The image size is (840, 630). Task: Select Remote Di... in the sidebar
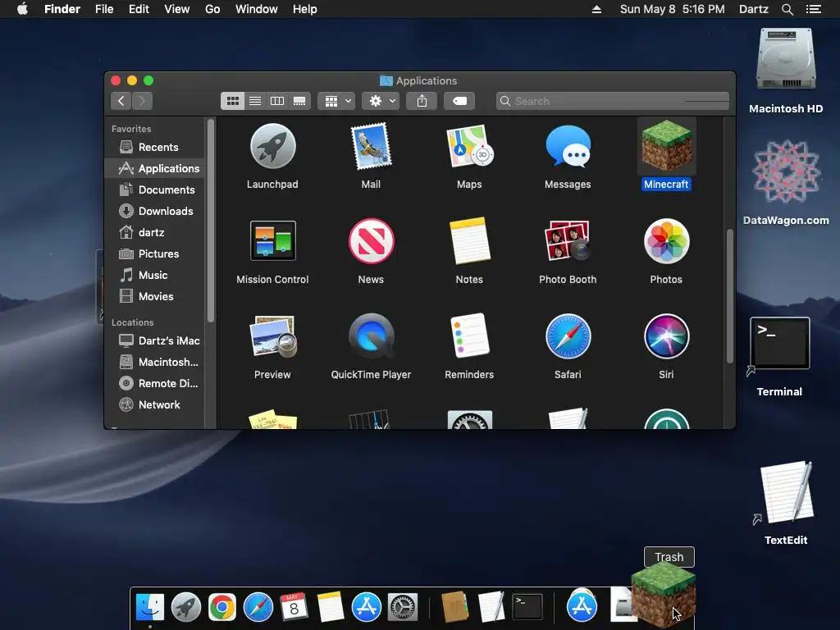[155, 384]
